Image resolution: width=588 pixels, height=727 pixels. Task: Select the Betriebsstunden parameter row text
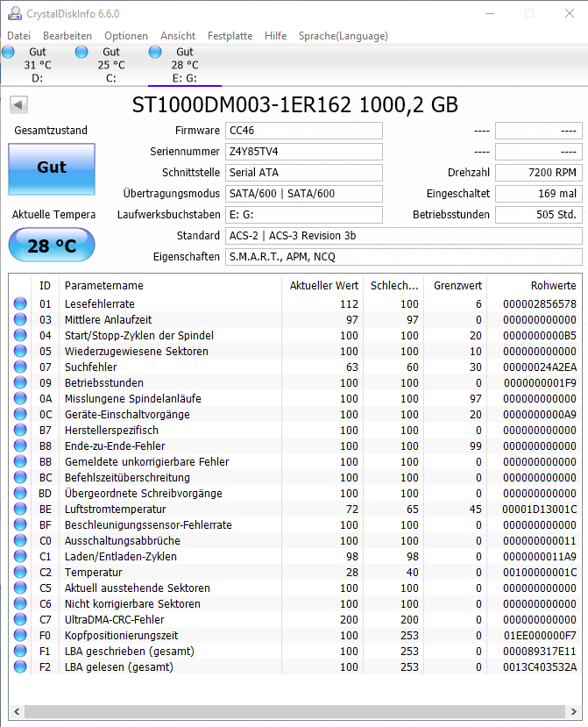[104, 383]
